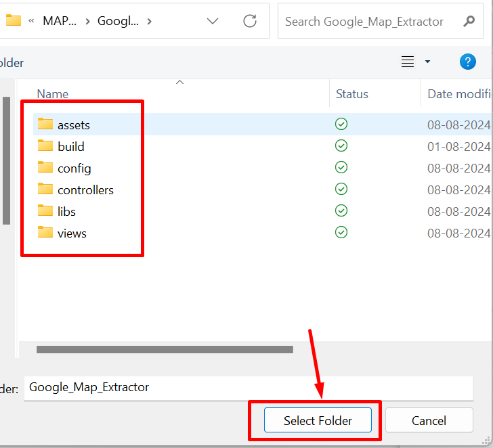493x448 pixels.
Task: Click the libs folder icon
Action: coord(45,210)
